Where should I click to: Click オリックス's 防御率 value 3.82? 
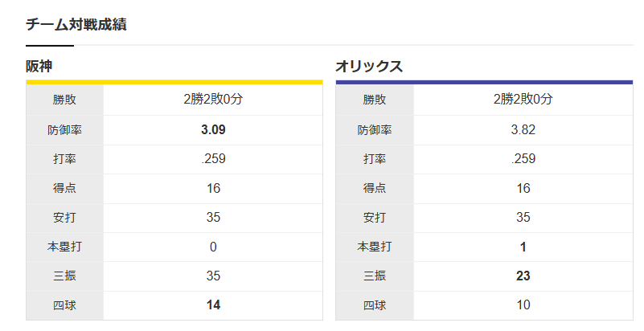click(x=523, y=129)
